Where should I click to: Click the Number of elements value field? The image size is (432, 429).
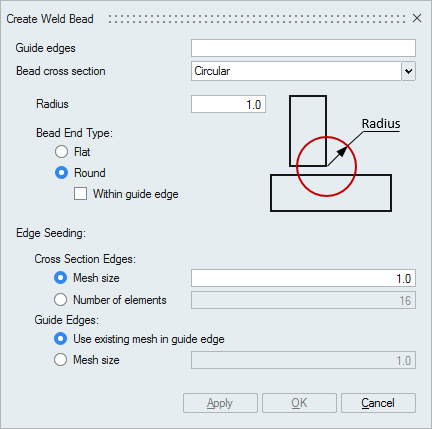click(303, 300)
